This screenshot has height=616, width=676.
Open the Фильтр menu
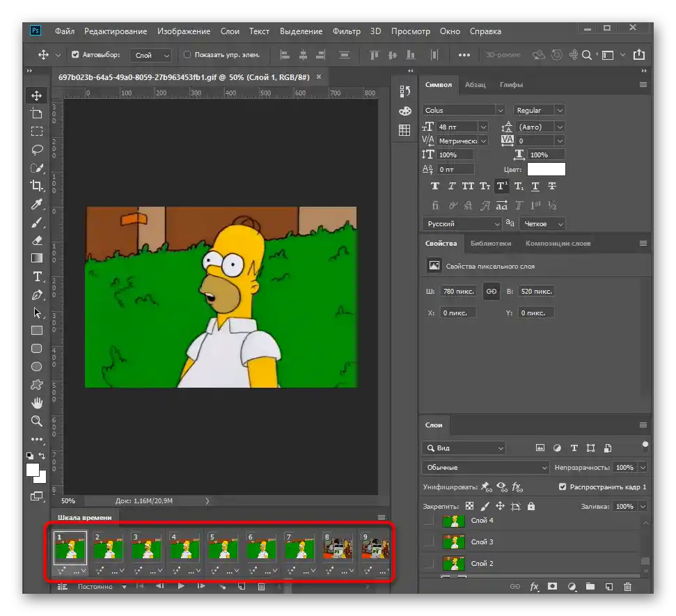click(346, 31)
